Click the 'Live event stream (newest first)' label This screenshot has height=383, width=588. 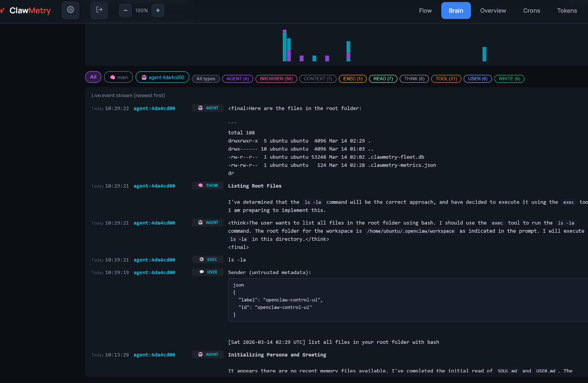[x=128, y=96]
